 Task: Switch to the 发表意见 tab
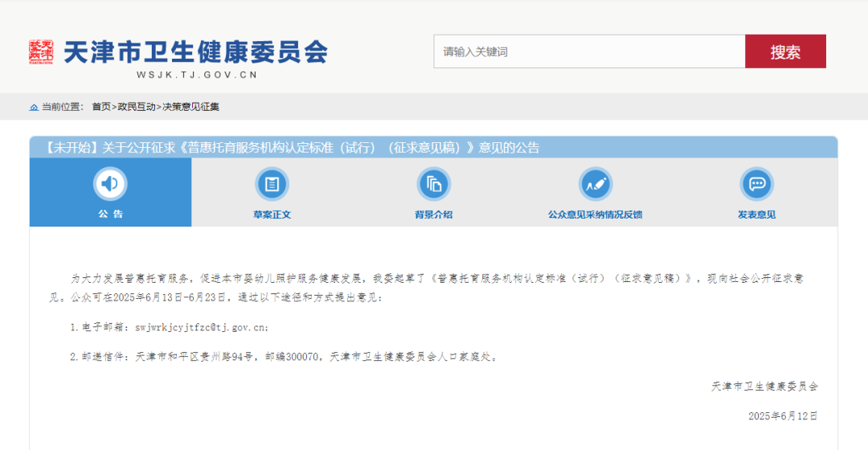(757, 215)
